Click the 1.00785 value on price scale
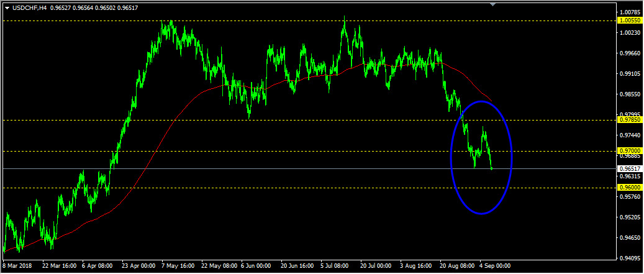The width and height of the screenshot is (644, 274). pos(630,12)
